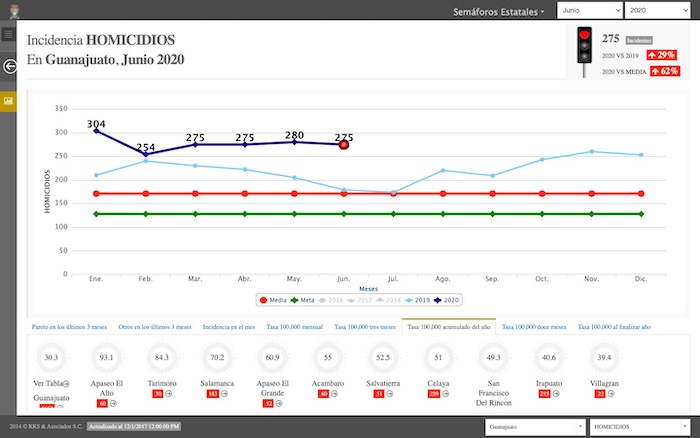The width and height of the screenshot is (700, 438).
Task: Select the yellow chart icon in sidebar
Action: click(x=8, y=101)
